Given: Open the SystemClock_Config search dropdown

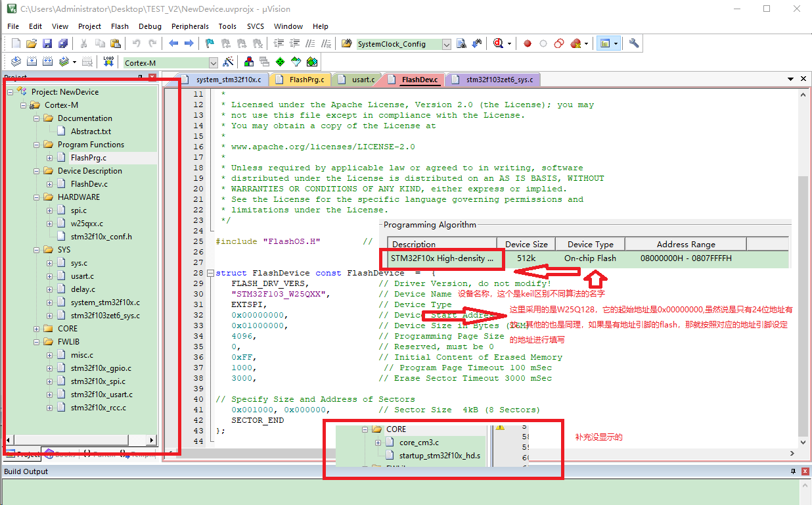Looking at the screenshot, I should pyautogui.click(x=447, y=45).
